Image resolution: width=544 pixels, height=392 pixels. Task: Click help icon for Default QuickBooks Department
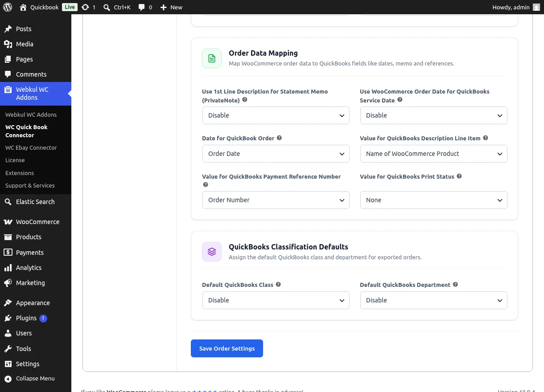pos(456,284)
